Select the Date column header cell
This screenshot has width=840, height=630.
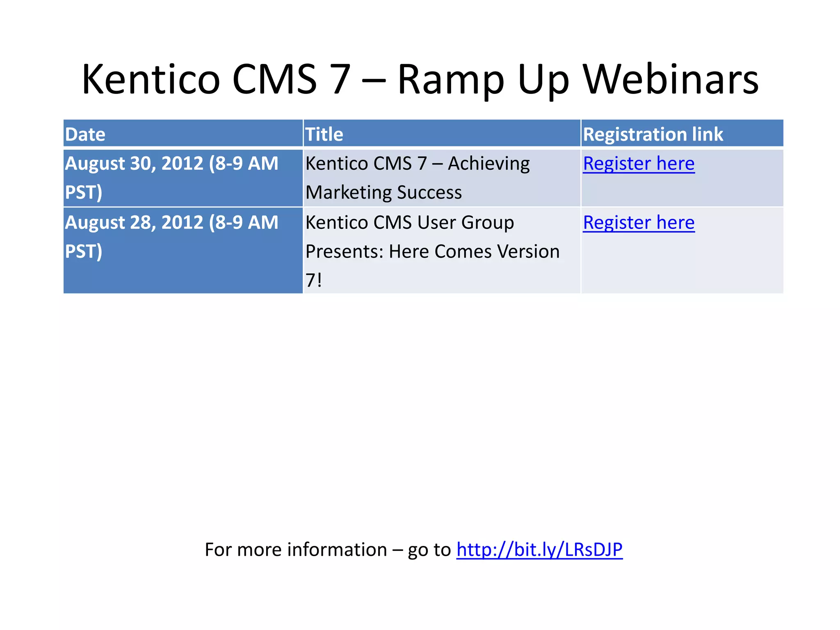point(183,134)
